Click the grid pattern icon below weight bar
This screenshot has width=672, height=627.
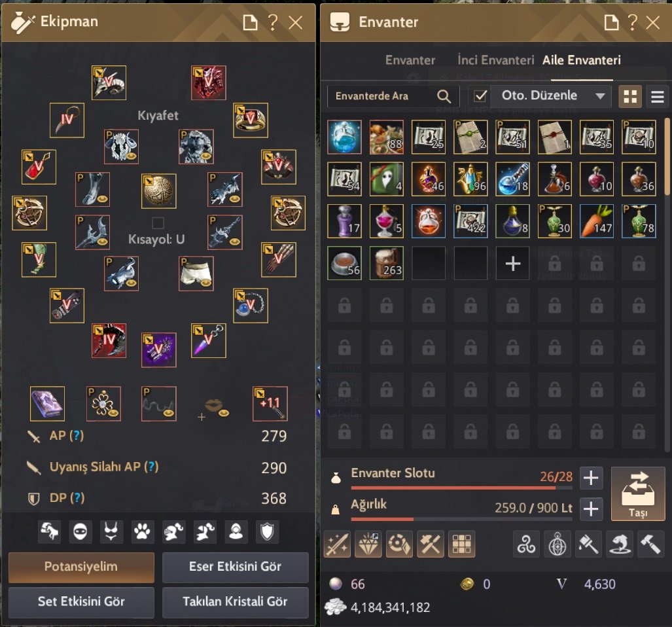[461, 545]
